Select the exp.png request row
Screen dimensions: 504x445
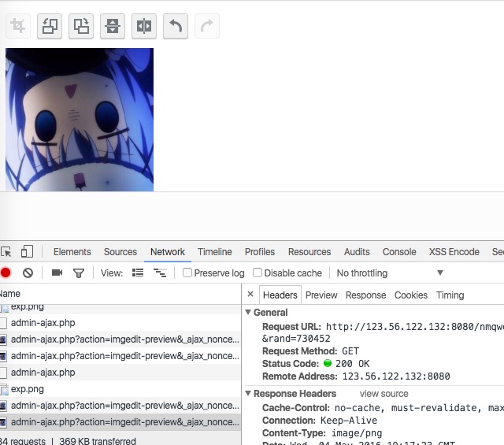(x=120, y=389)
